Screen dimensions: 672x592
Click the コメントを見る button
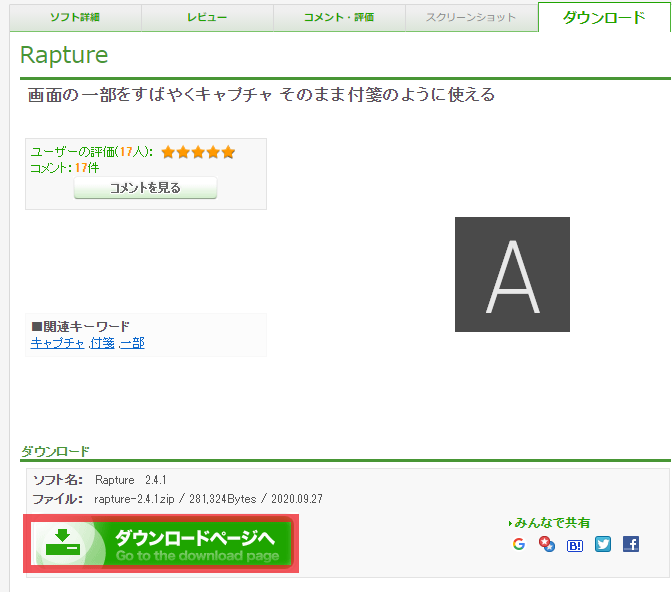145,188
